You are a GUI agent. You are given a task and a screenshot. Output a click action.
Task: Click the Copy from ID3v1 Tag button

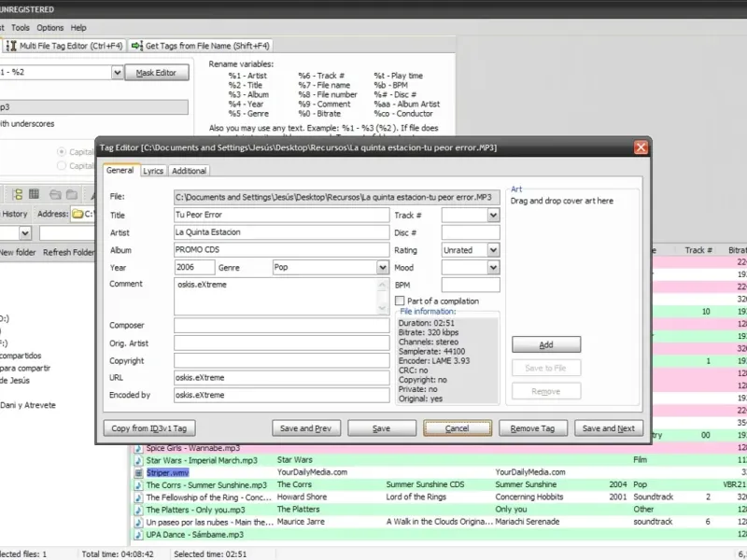[149, 428]
